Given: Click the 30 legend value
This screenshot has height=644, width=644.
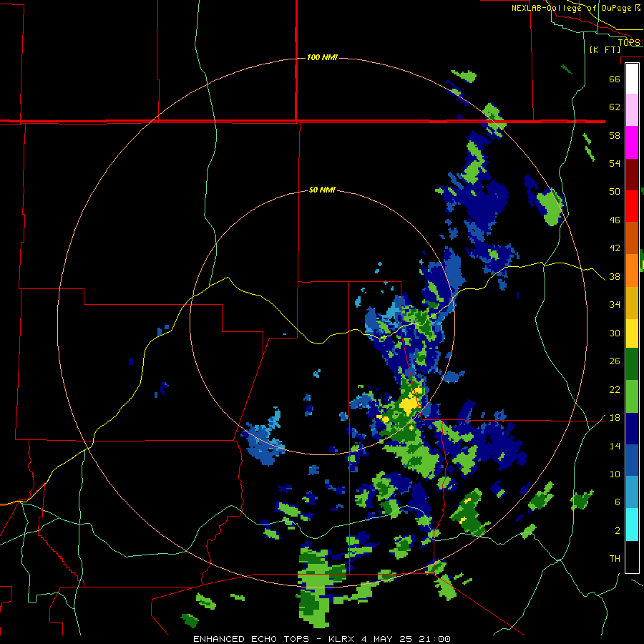Looking at the screenshot, I should (x=615, y=333).
